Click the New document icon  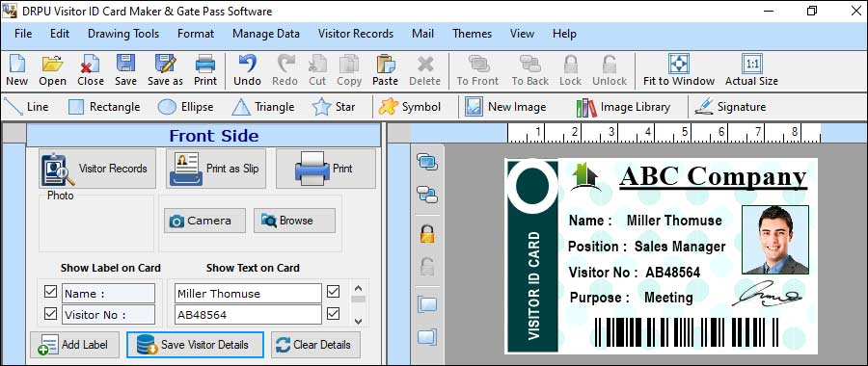[16, 69]
